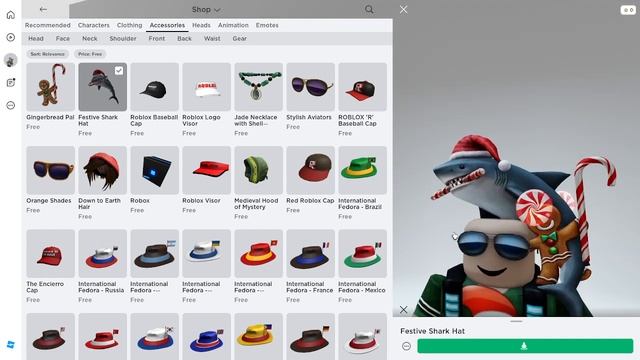Select the Medieval Hood of Mystery thumbnail
Viewport: 640px width, 360px height.
coord(258,170)
